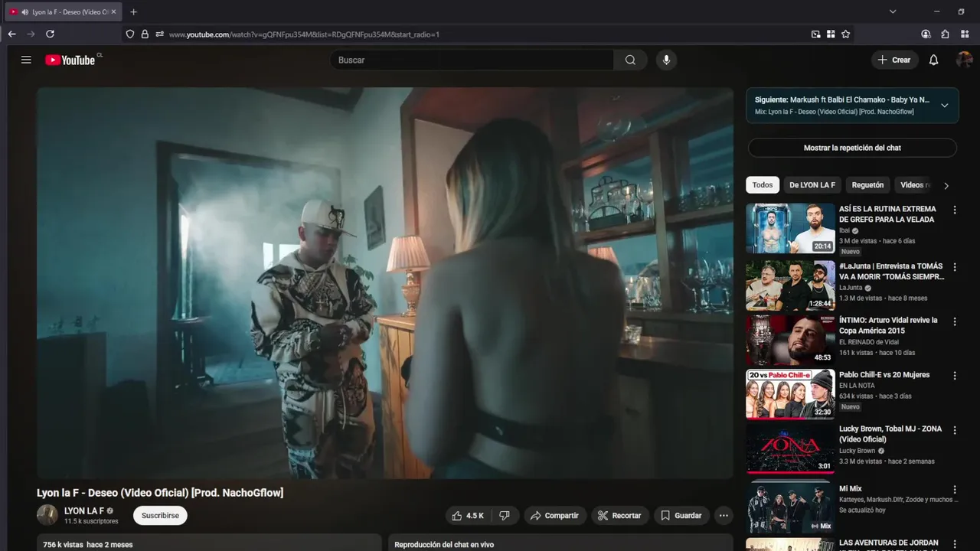Switch to the Lyon la F browser tab
This screenshot has height=551, width=980.
63,11
